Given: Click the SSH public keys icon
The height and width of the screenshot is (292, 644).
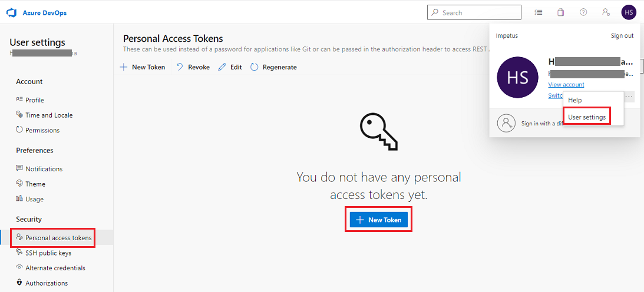Looking at the screenshot, I should (19, 252).
